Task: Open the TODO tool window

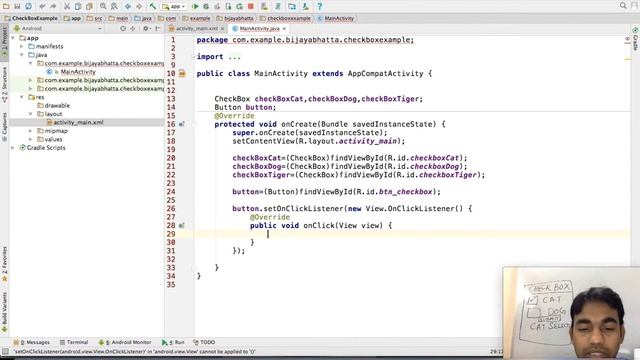Action: (204, 342)
